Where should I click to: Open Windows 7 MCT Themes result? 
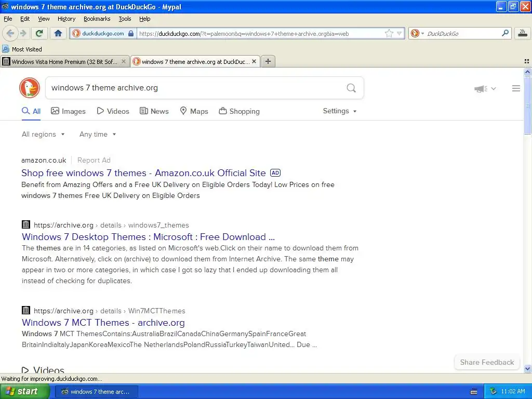[103, 323]
